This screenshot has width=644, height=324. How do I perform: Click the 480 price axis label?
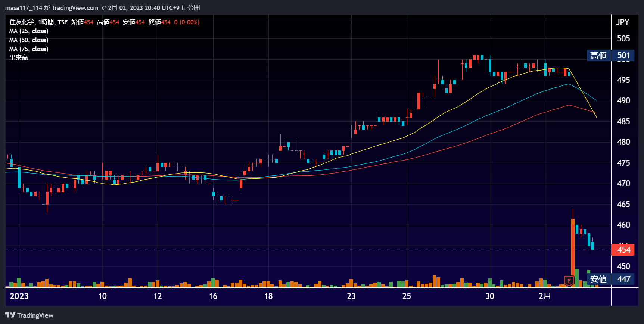(623, 142)
